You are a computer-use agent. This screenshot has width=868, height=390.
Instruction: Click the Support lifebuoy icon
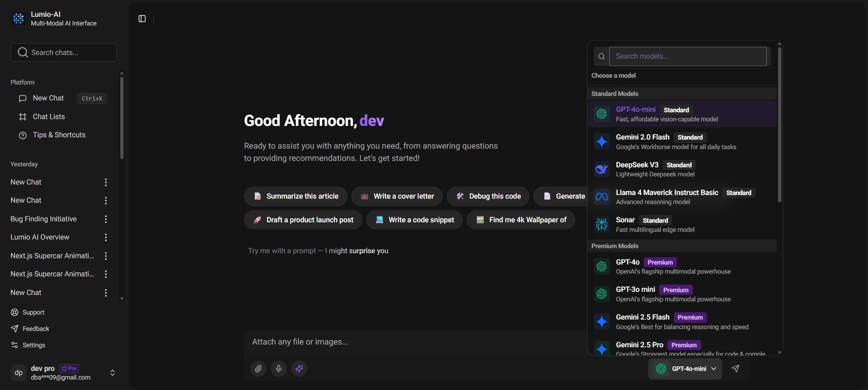(x=15, y=312)
